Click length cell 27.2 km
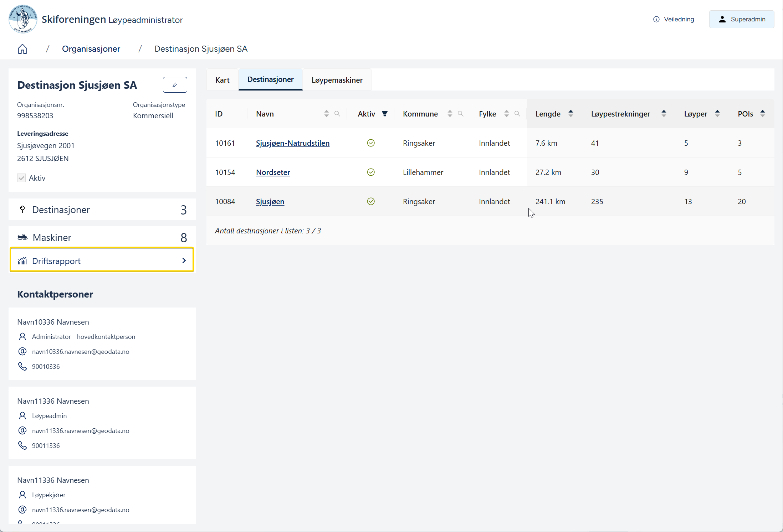The image size is (783, 532). 548,172
